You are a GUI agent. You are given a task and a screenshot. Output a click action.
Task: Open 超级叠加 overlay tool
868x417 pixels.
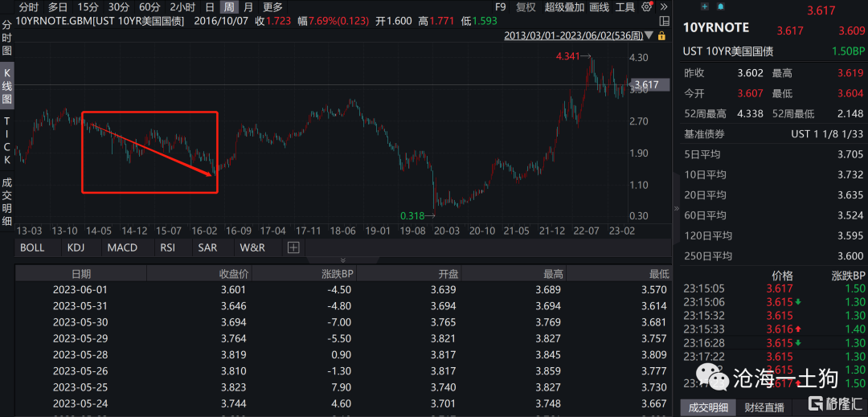pyautogui.click(x=564, y=7)
